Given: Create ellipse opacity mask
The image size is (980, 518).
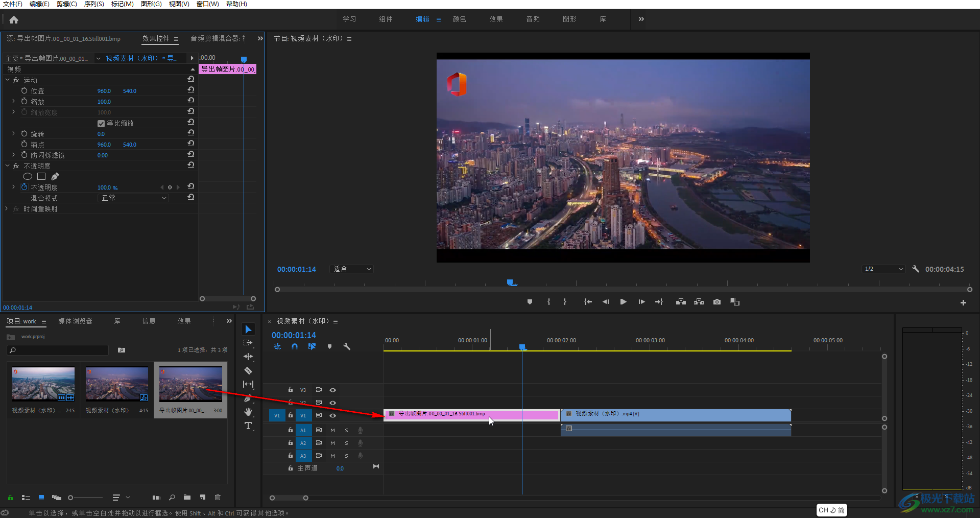Looking at the screenshot, I should tap(28, 176).
